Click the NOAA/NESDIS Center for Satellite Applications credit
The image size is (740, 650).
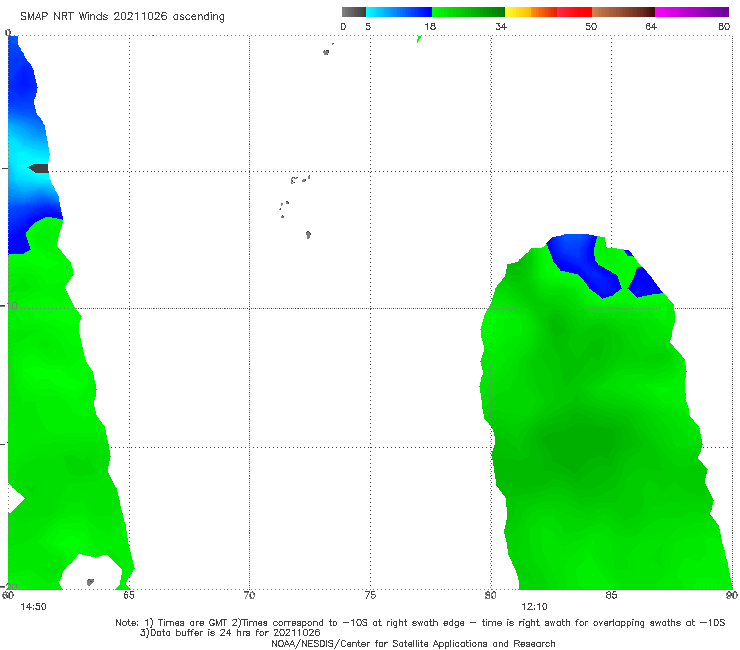pyautogui.click(x=413, y=643)
